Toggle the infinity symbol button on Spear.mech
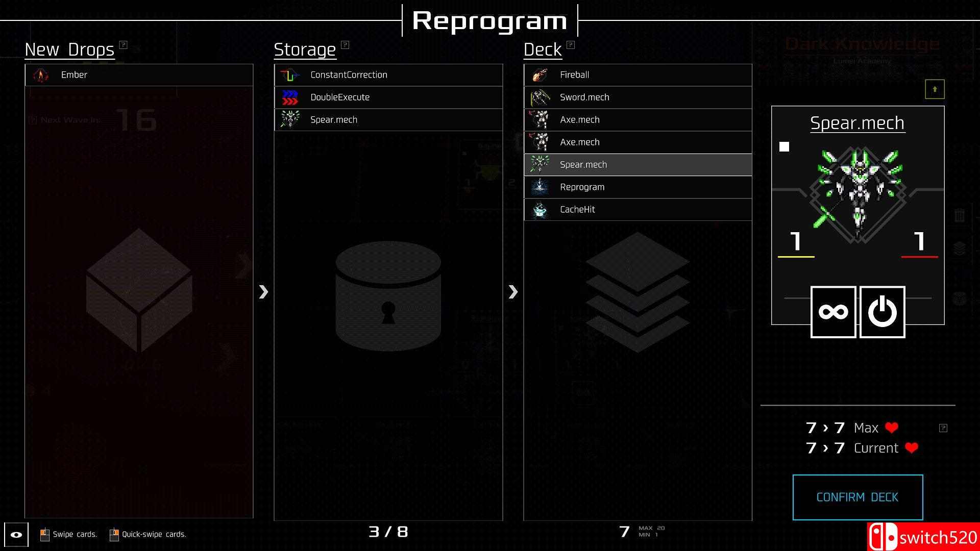The height and width of the screenshot is (551, 980). (832, 310)
